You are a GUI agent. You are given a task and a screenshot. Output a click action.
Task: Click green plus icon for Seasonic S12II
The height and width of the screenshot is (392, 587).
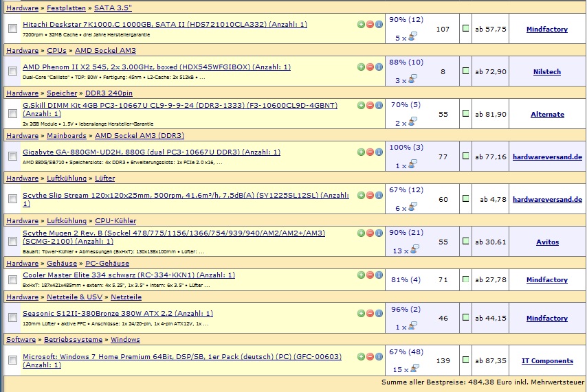click(x=361, y=314)
